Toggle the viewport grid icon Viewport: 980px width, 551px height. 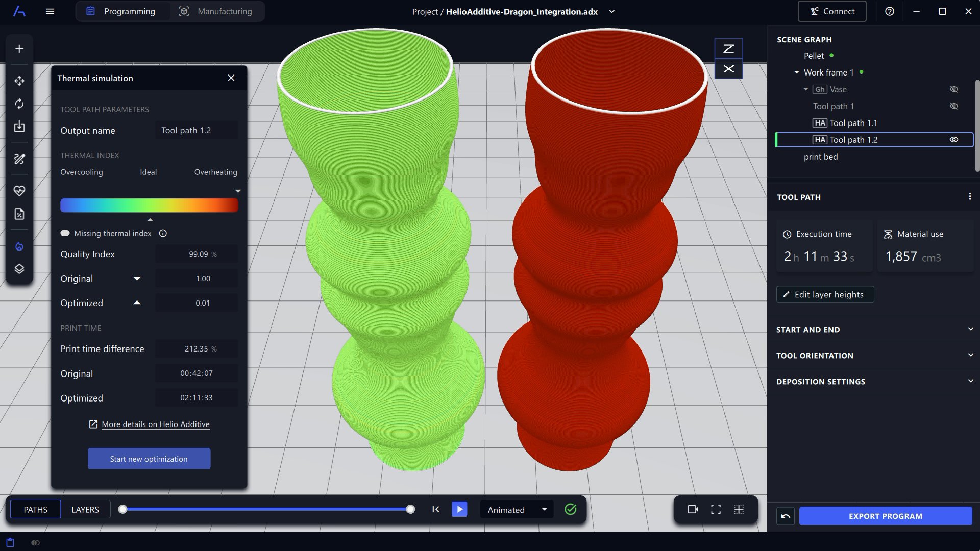[x=739, y=509]
